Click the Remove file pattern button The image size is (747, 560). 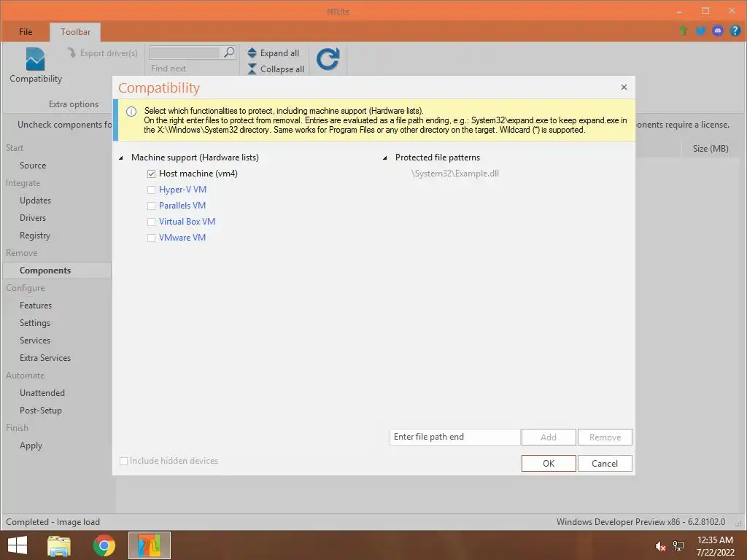(x=605, y=437)
